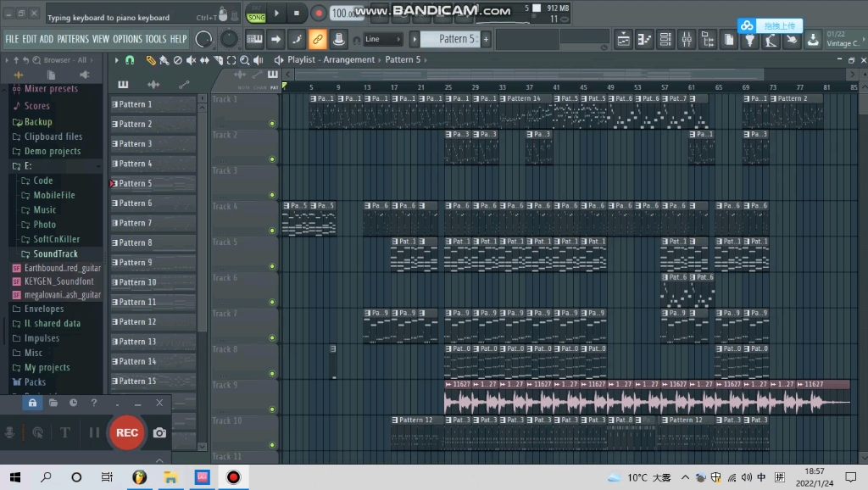Screen dimensions: 868x490
Task: Select the Slip tool in playlist toolbar
Action: coord(204,60)
